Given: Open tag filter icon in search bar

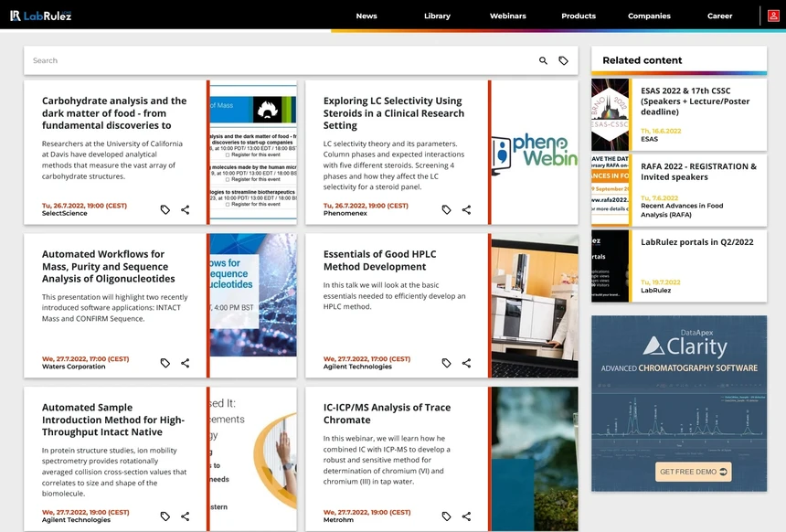Looking at the screenshot, I should tap(563, 60).
